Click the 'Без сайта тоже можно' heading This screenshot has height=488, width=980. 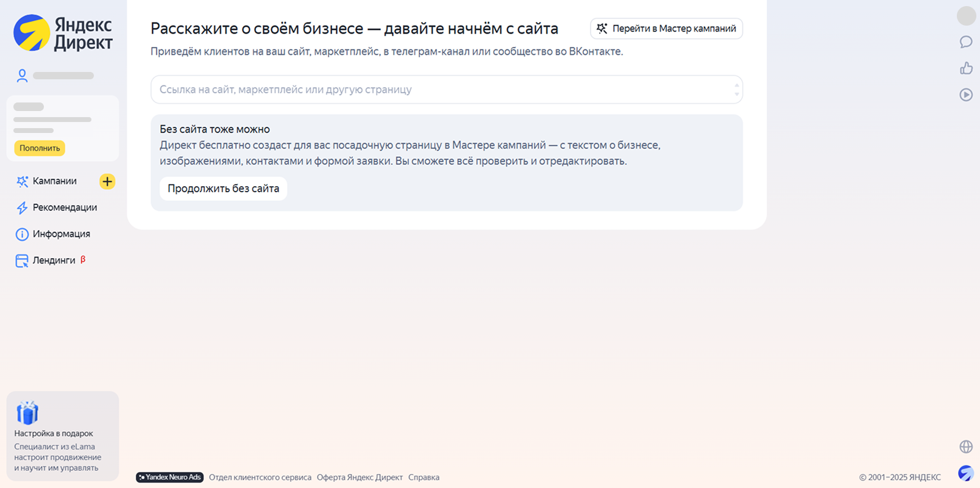215,129
